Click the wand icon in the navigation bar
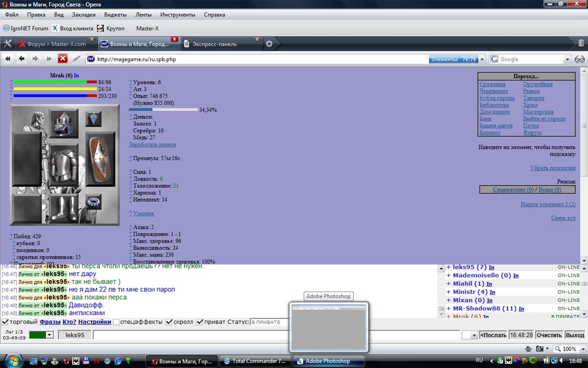 pyautogui.click(x=76, y=59)
